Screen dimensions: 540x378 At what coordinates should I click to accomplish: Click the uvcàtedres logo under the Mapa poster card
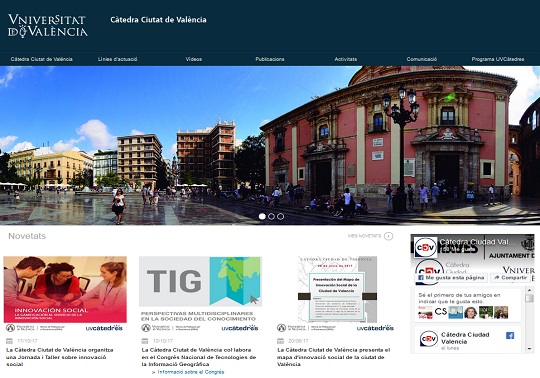pos(375,328)
